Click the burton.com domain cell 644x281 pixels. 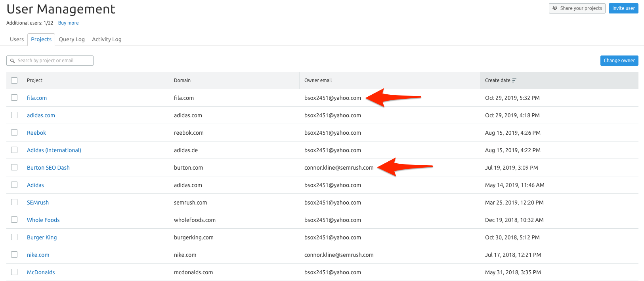[x=188, y=168]
